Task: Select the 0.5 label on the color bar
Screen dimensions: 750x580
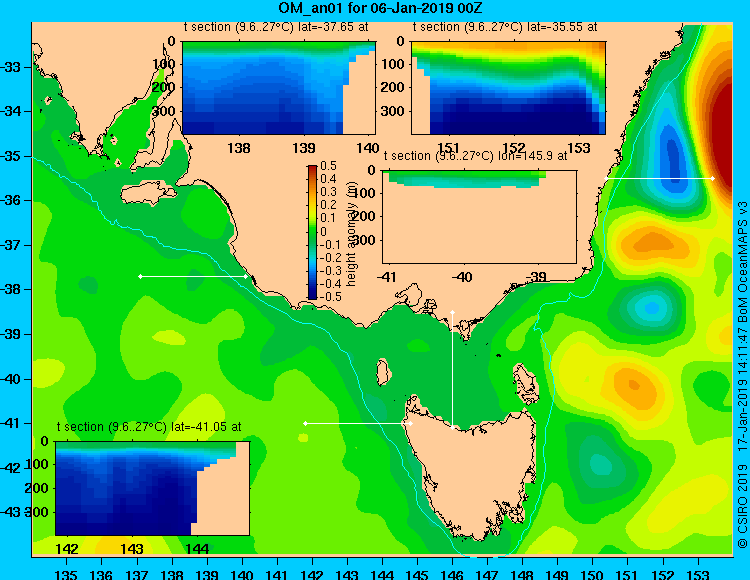Action: click(x=328, y=166)
